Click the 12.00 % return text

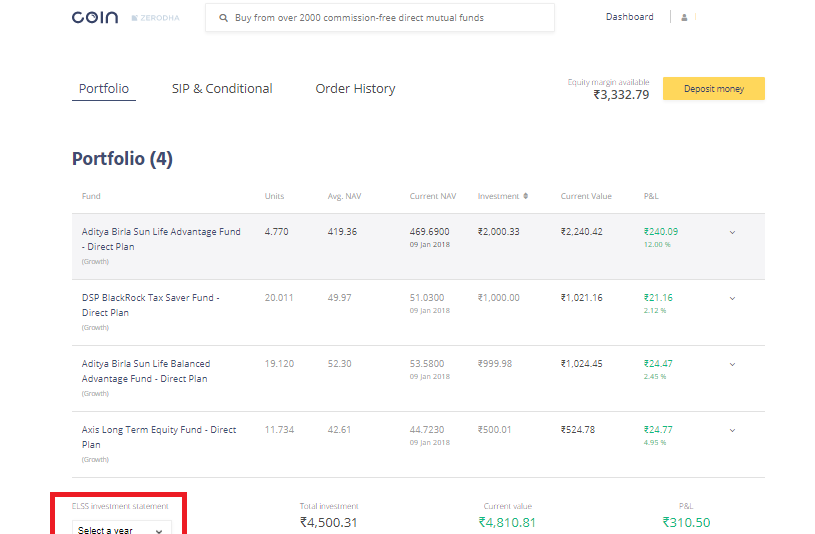click(657, 244)
